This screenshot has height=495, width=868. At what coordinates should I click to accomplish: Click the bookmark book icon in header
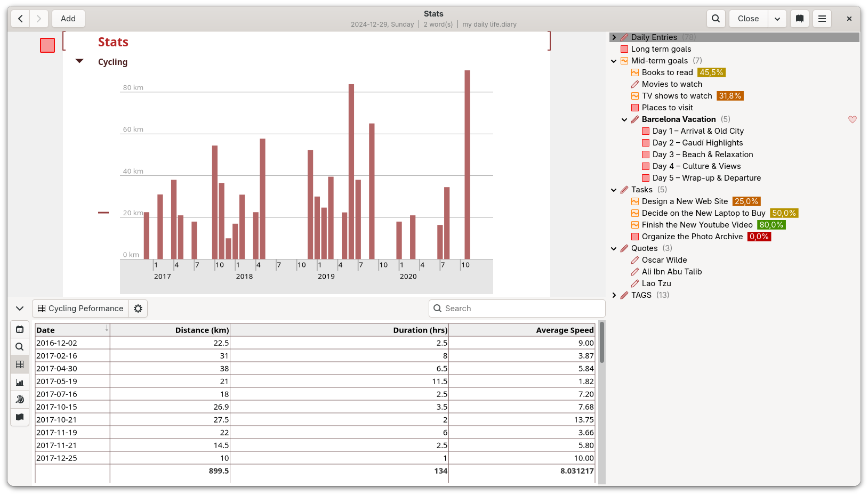[800, 19]
